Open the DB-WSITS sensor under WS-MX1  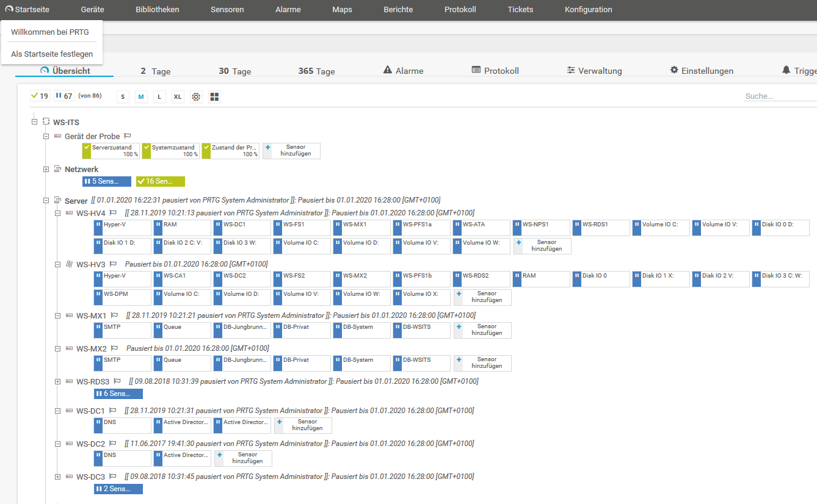(422, 330)
